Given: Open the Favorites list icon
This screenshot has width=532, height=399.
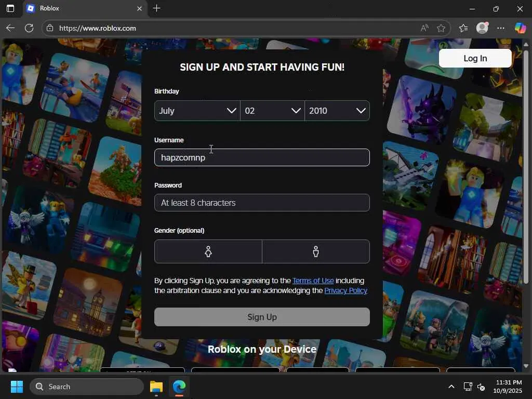Looking at the screenshot, I should click(x=463, y=28).
